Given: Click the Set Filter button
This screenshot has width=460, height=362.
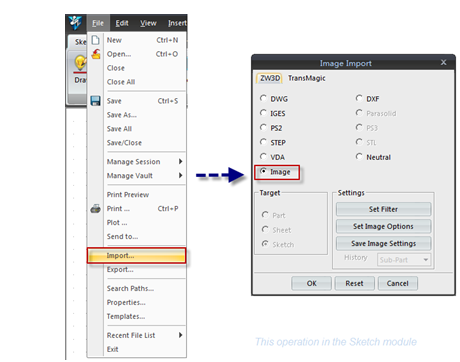Looking at the screenshot, I should [x=383, y=209].
